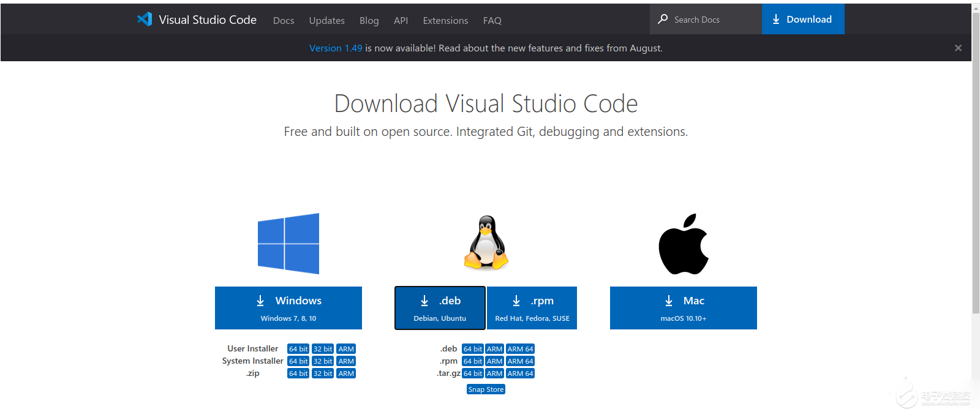Select Linux .rpm ARM
Image resolution: width=980 pixels, height=409 pixels.
point(495,361)
